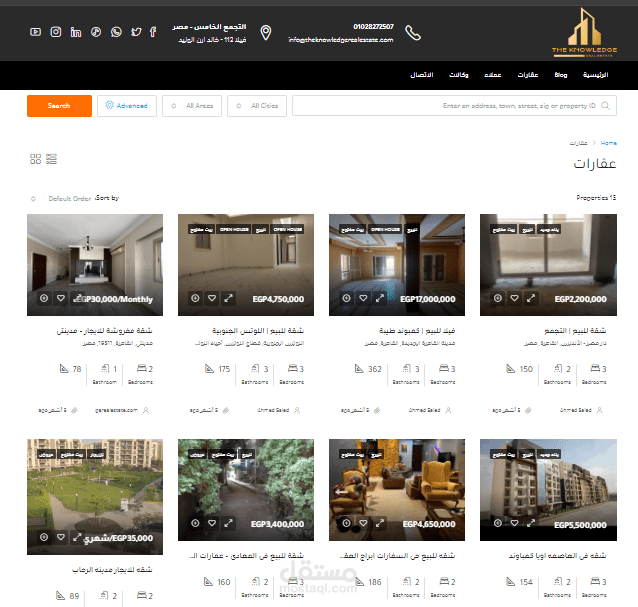Click the 362 area value on villa card
Image resolution: width=638 pixels, height=607 pixels.
click(x=375, y=369)
